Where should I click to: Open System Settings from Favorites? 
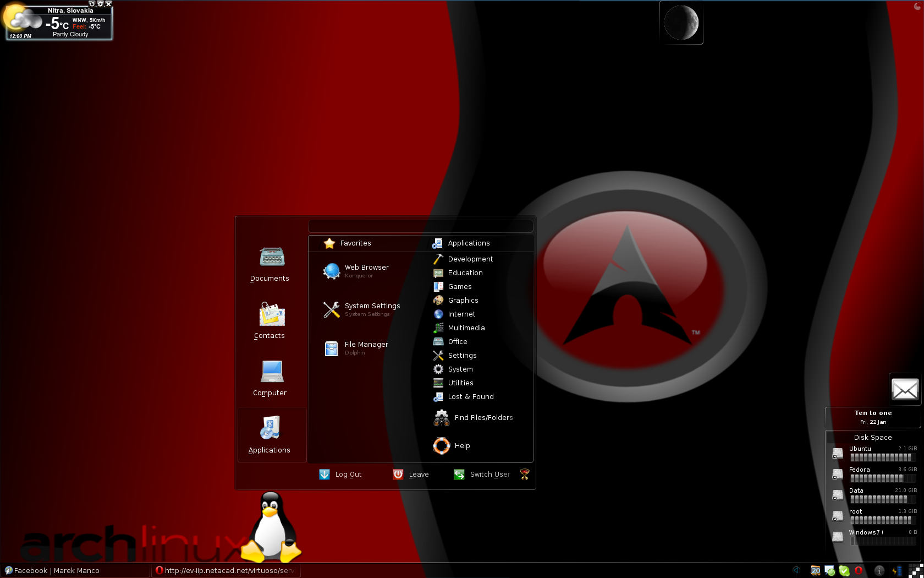[x=362, y=309]
